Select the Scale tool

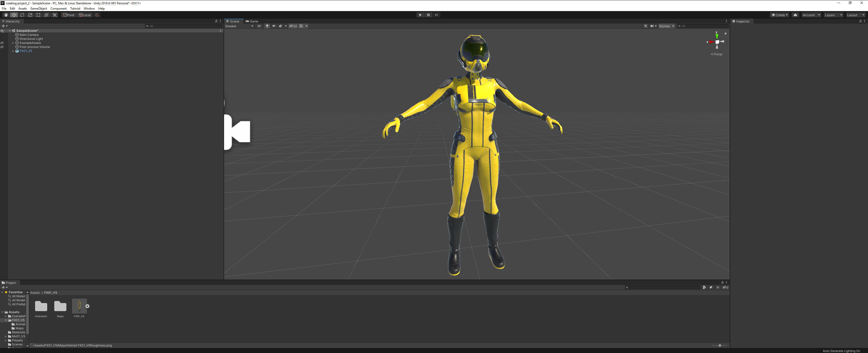(30, 15)
